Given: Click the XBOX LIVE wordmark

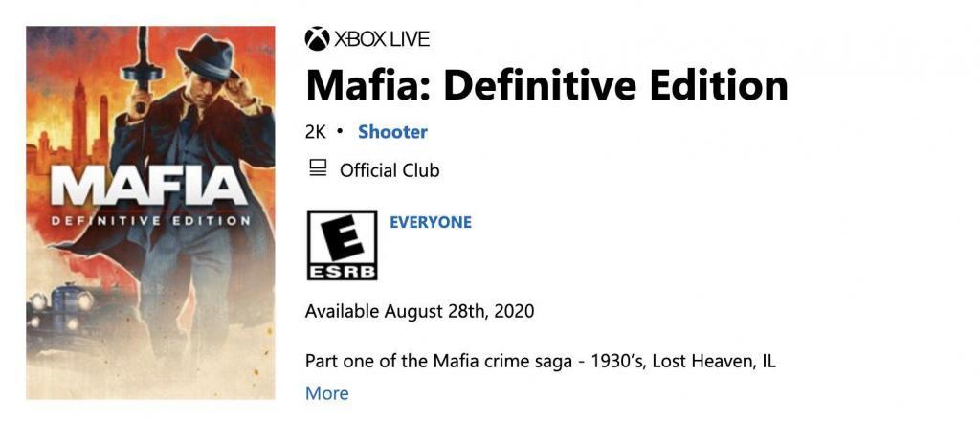Looking at the screenshot, I should click(x=381, y=39).
